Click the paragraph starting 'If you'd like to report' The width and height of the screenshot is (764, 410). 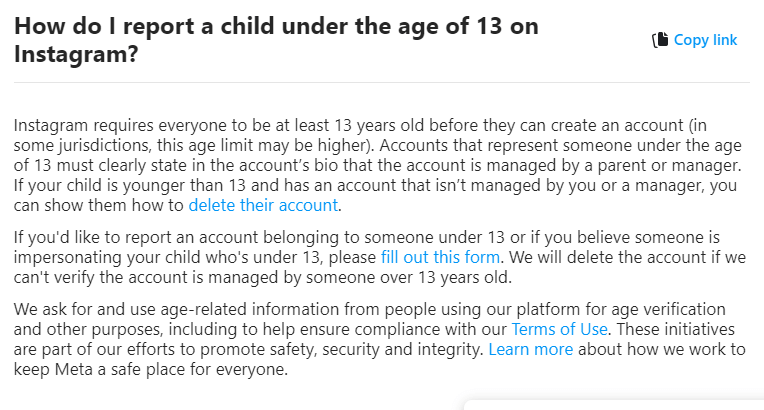[380, 257]
